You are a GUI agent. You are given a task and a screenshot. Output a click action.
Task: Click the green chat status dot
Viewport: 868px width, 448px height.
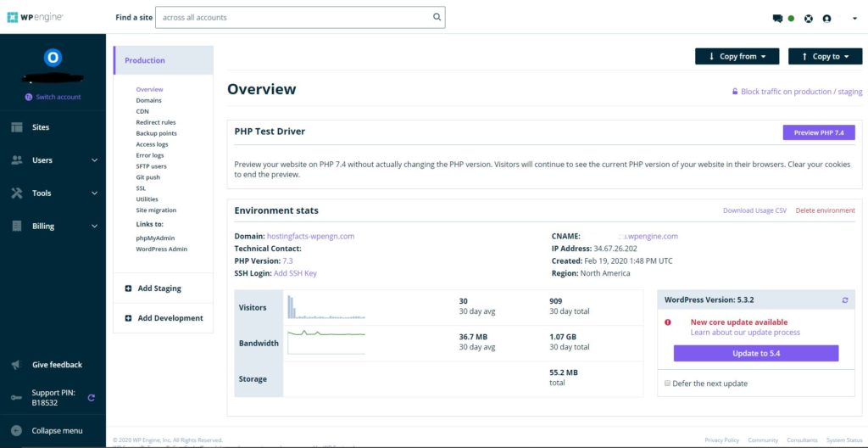(x=791, y=19)
